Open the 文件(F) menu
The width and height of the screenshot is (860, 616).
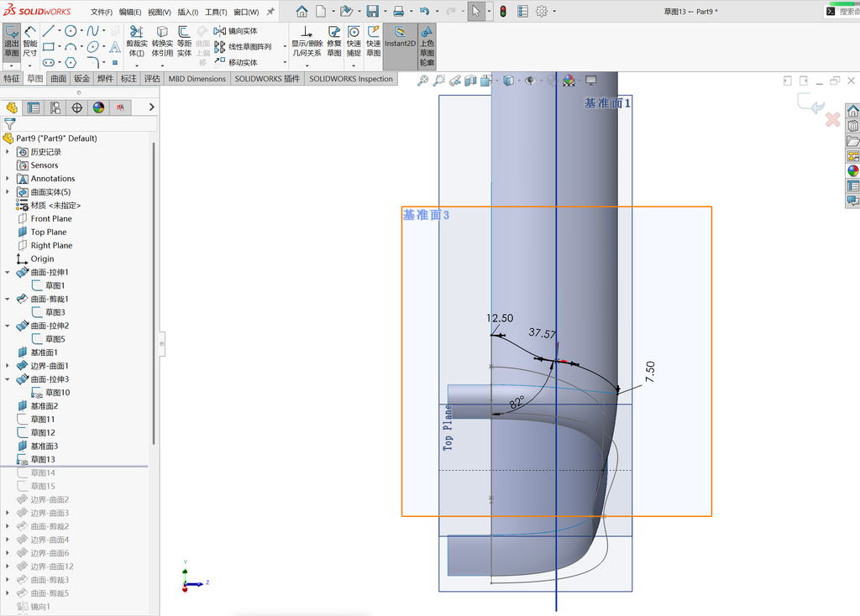102,12
